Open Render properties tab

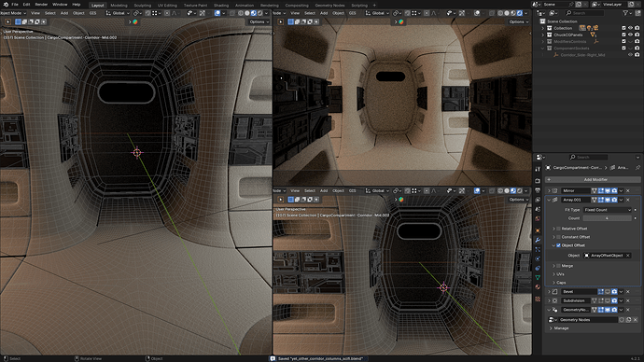[x=538, y=181]
